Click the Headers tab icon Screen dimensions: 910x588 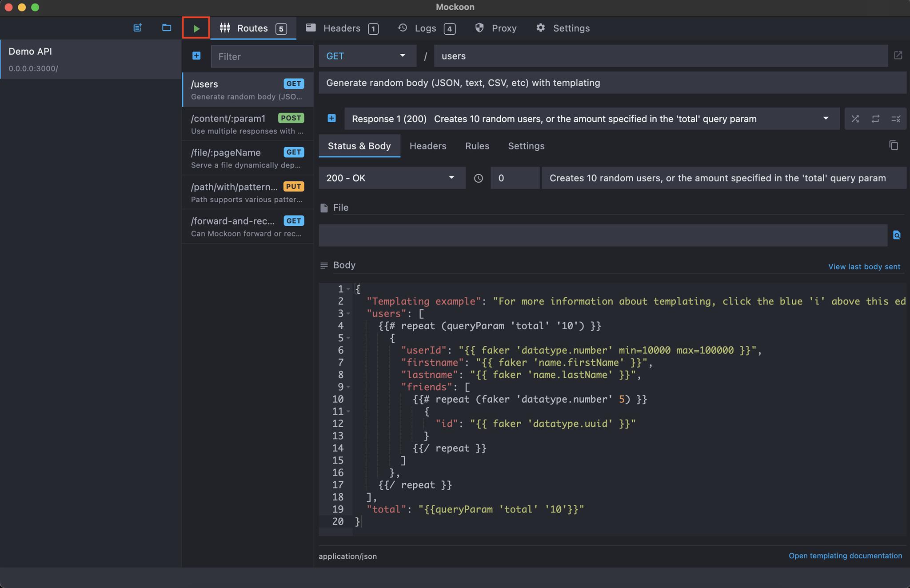pyautogui.click(x=311, y=28)
